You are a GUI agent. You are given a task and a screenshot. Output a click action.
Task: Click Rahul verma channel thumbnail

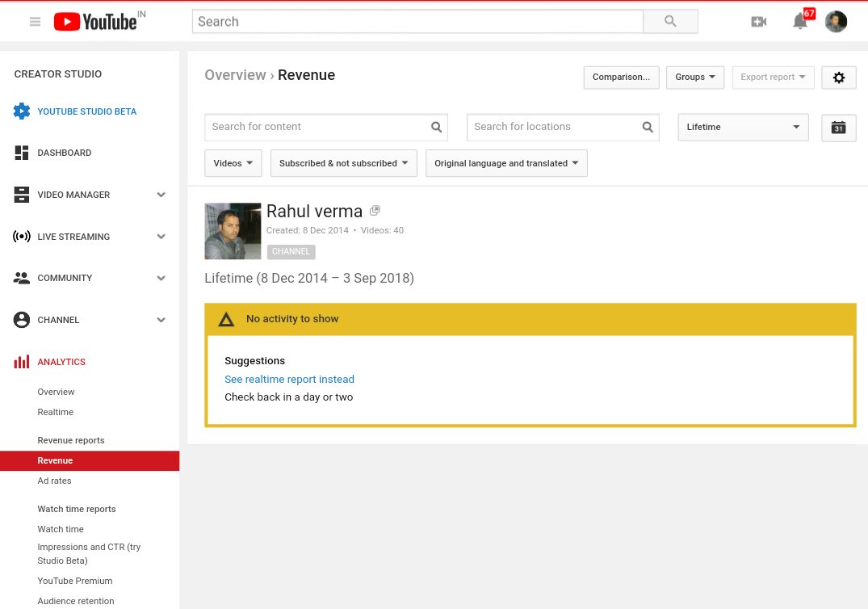pos(233,231)
